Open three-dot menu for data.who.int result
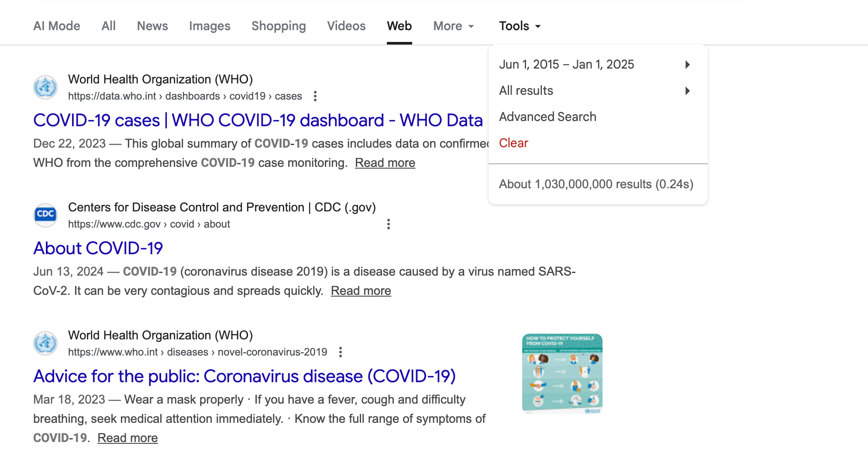This screenshot has width=868, height=463. pyautogui.click(x=315, y=96)
